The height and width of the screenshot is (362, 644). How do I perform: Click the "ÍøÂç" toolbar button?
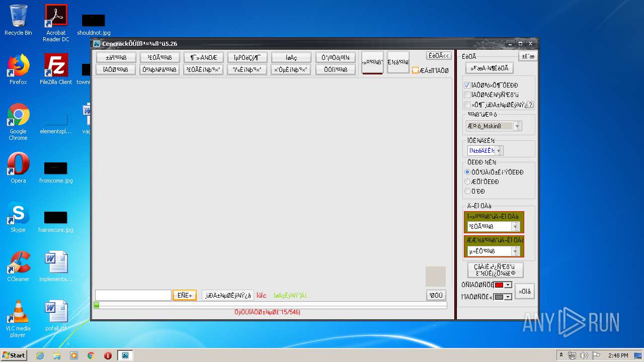(x=291, y=57)
